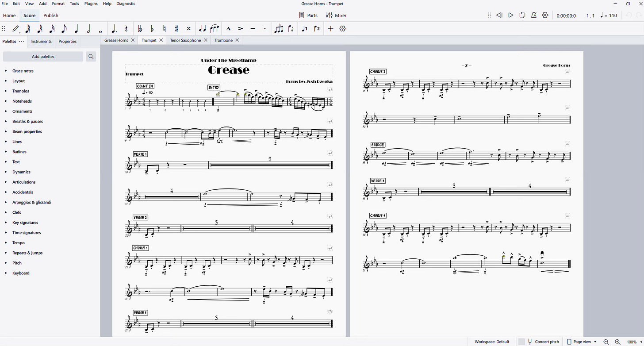The image size is (644, 346).
Task: Switch to the Publish tab
Action: click(x=51, y=15)
